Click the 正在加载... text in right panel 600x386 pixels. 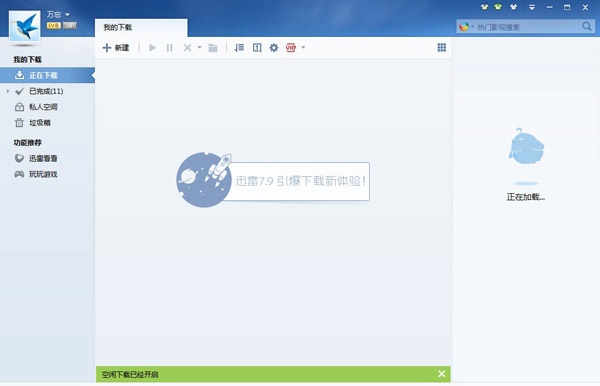526,197
